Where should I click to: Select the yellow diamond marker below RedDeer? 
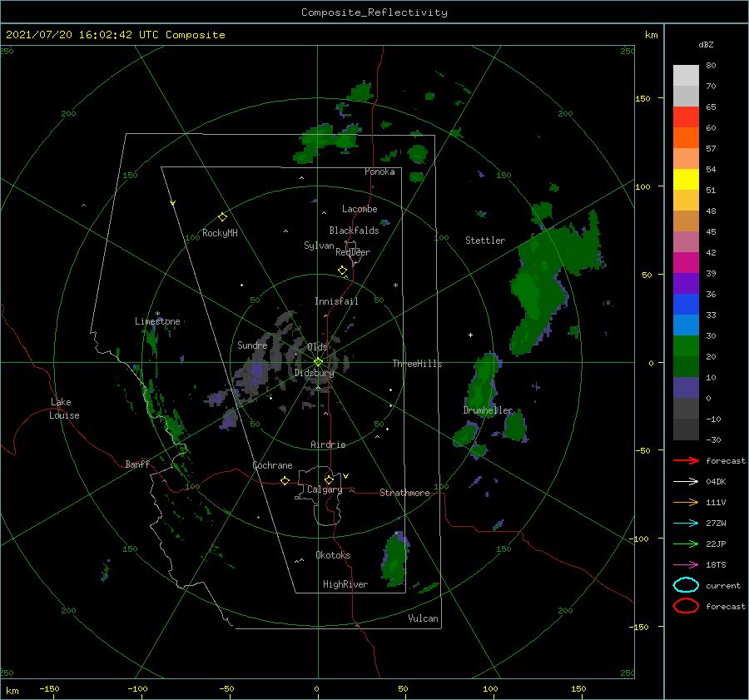[342, 271]
